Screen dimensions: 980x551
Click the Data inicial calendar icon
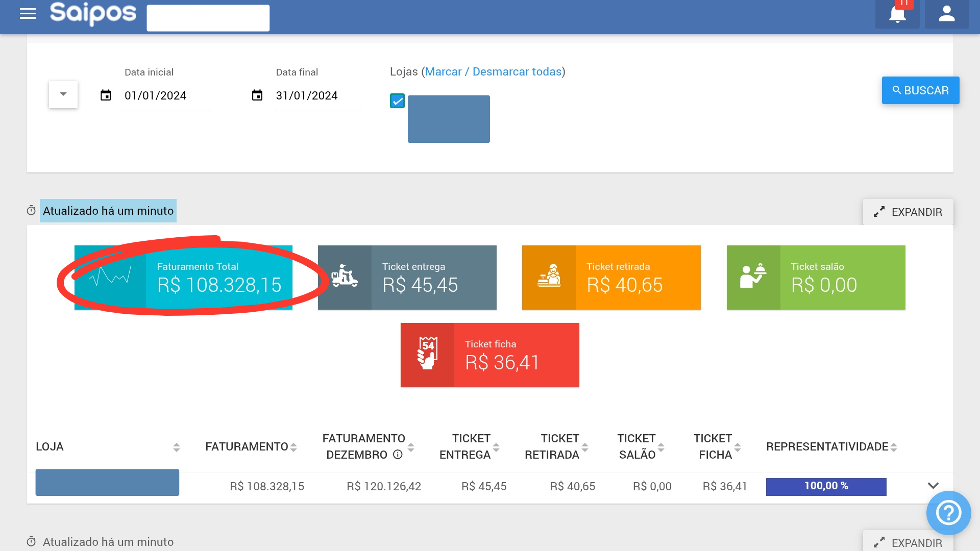(106, 95)
